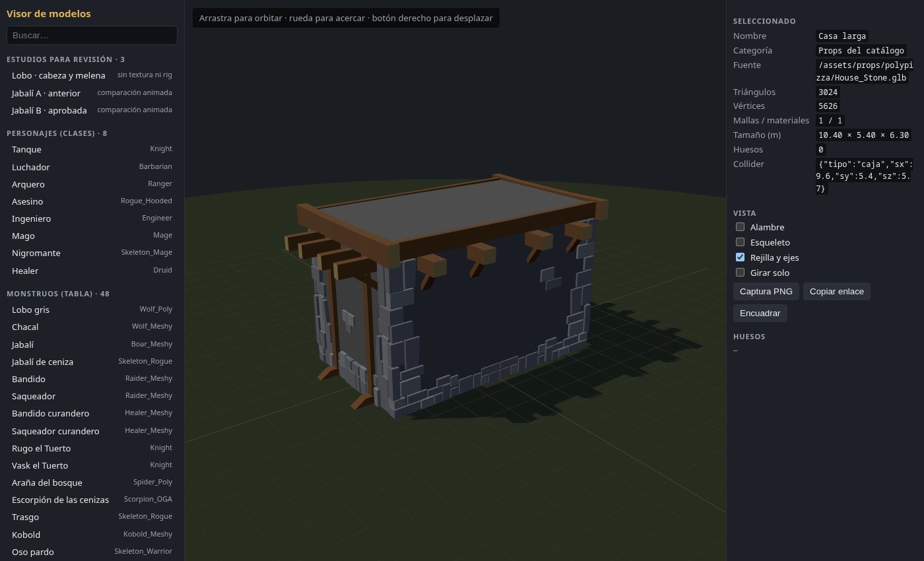The width and height of the screenshot is (924, 561).
Task: Focus the Buscar search field
Action: coord(92,35)
